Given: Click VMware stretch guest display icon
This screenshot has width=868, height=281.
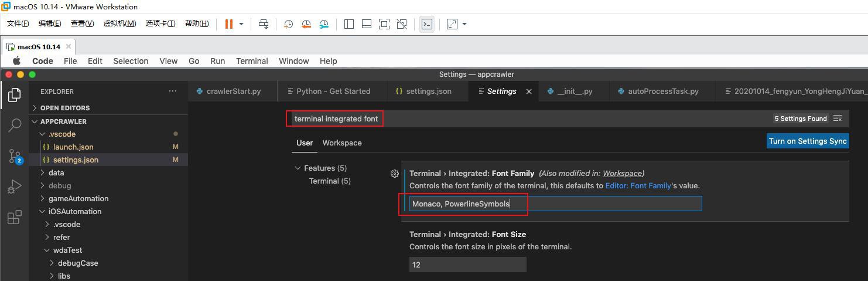Looking at the screenshot, I should (452, 24).
